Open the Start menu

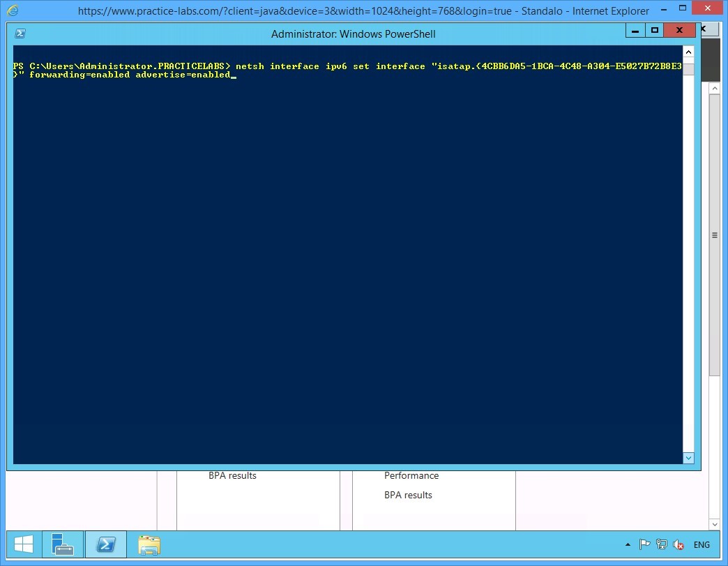pyautogui.click(x=23, y=544)
